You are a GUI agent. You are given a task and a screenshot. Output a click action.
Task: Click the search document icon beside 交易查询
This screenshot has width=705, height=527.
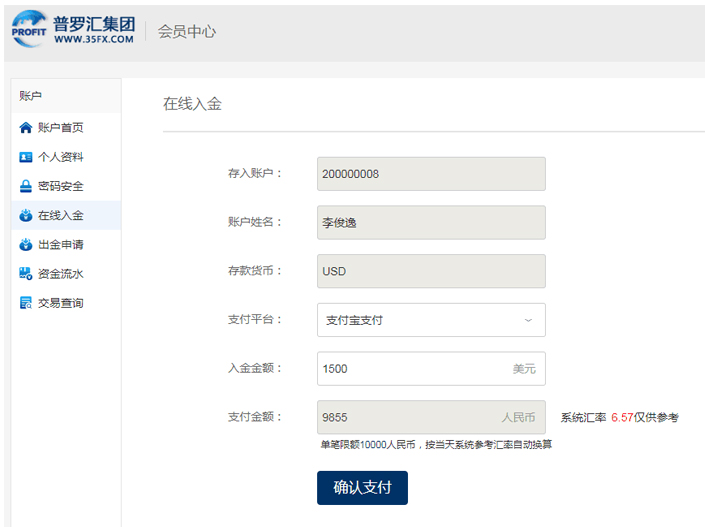point(26,302)
